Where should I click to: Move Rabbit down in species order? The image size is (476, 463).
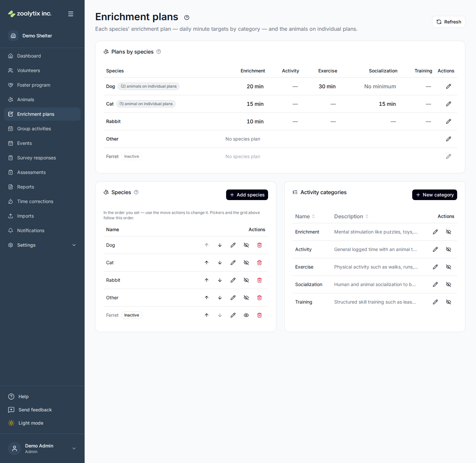220,280
